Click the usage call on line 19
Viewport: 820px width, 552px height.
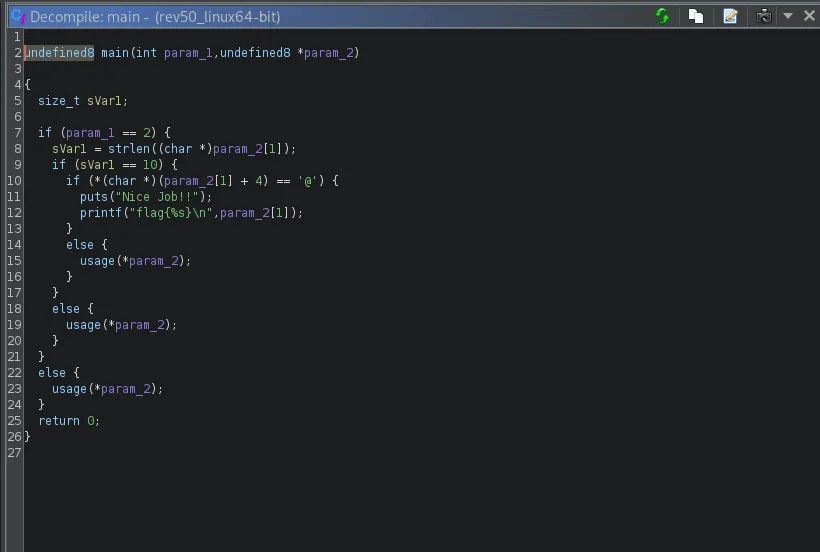[83, 325]
